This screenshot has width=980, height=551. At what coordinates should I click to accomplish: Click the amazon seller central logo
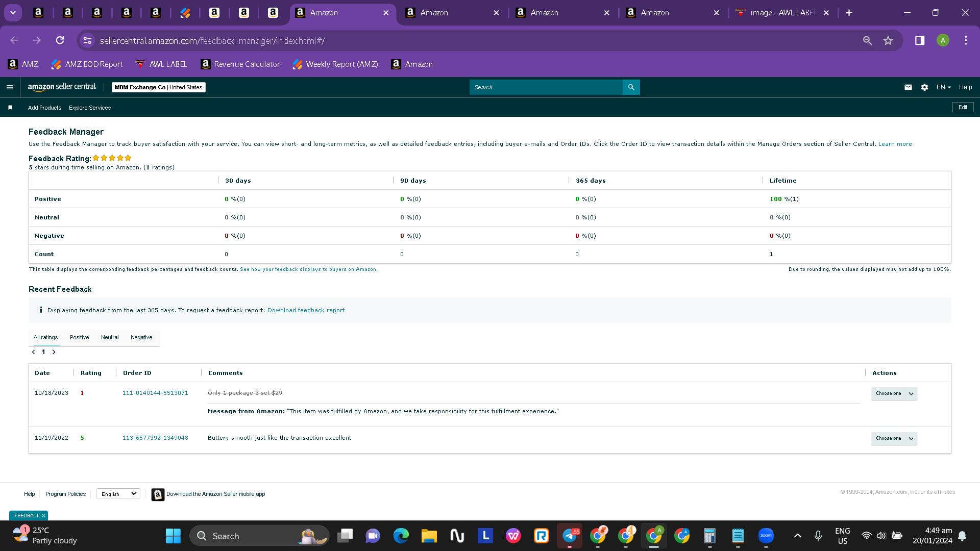tap(62, 87)
